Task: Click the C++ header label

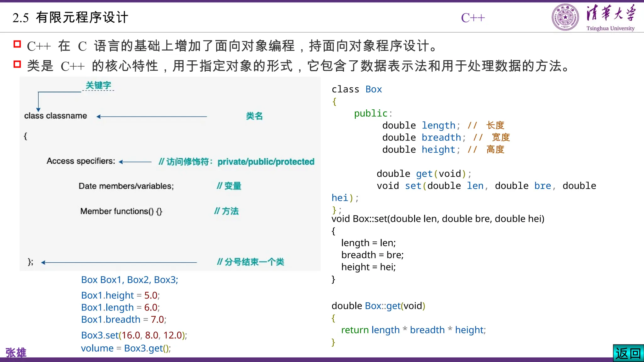Action: tap(473, 18)
